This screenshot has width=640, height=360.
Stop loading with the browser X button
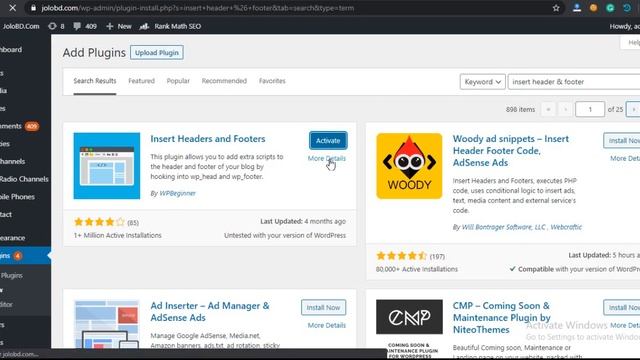[13, 8]
